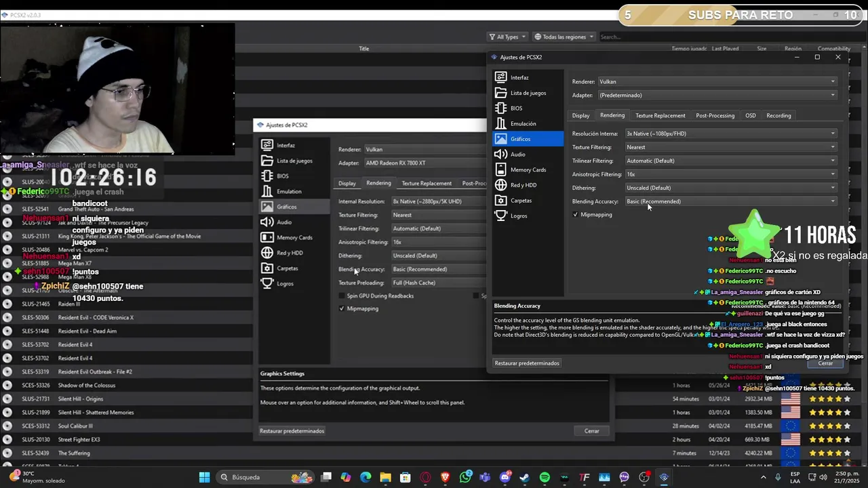The height and width of the screenshot is (488, 868).
Task: Switch to Display tab in background window
Action: coord(347,183)
